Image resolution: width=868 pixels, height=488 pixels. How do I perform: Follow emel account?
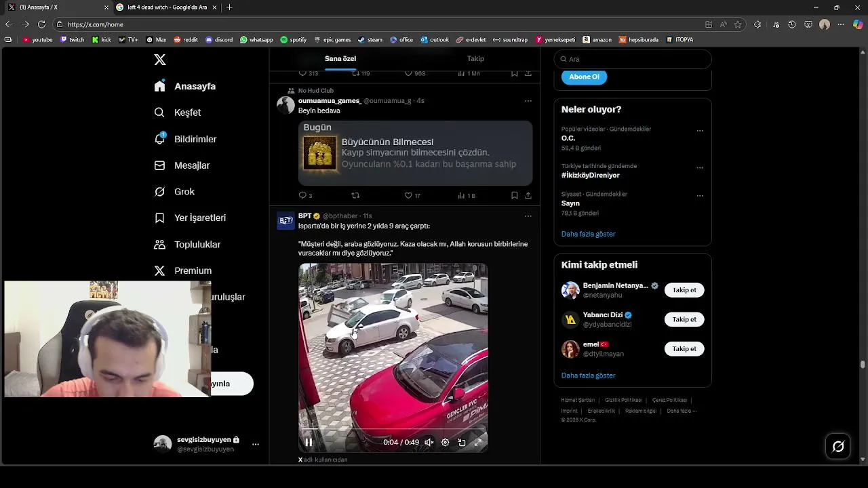[684, 349]
